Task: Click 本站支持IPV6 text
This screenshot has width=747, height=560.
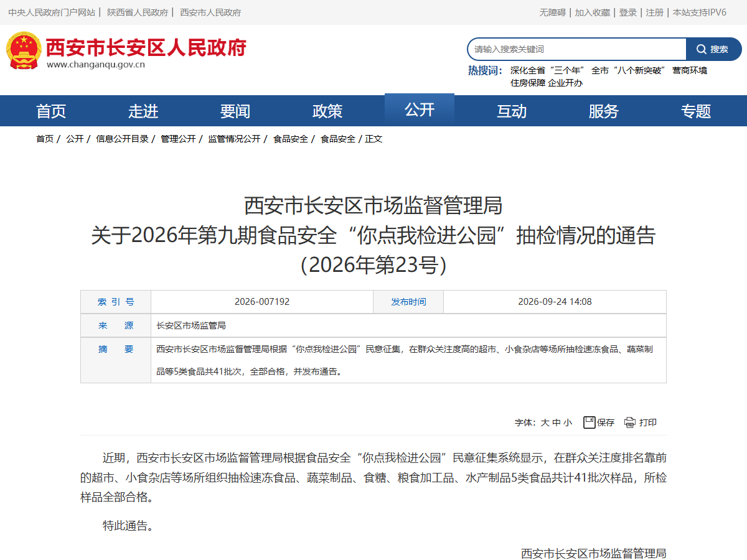Action: [700, 12]
